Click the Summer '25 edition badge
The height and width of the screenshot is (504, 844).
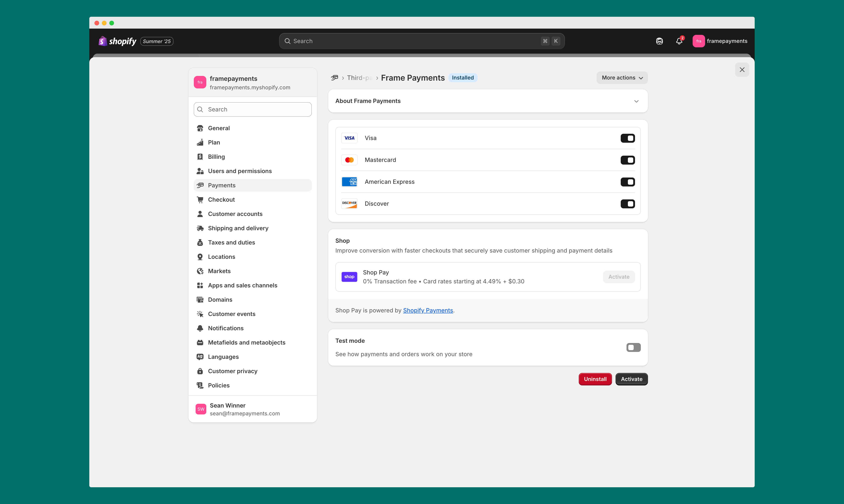coord(157,41)
